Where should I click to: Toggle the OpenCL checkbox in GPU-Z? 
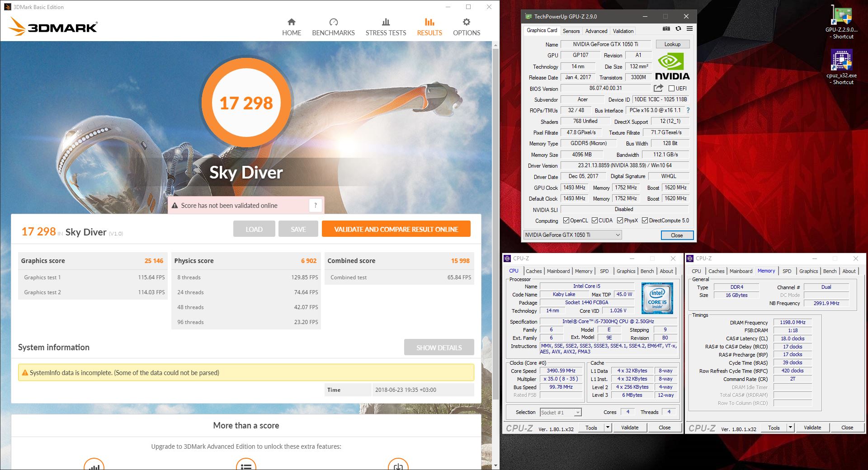click(566, 221)
